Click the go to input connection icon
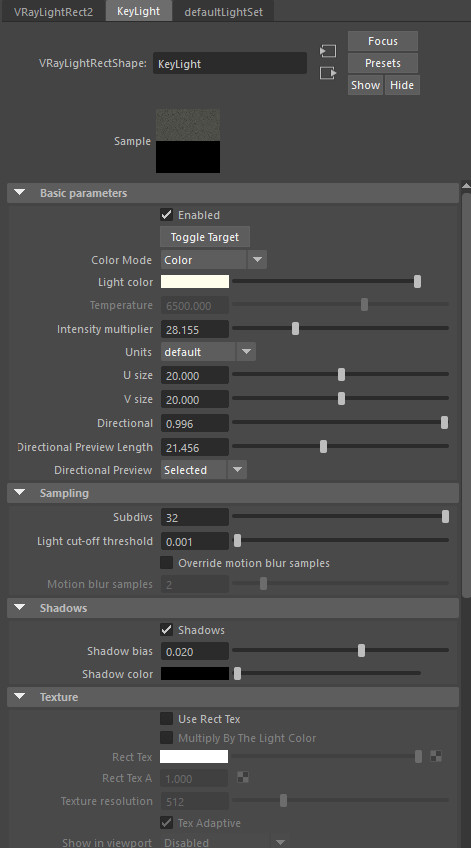Image resolution: width=471 pixels, height=848 pixels. [x=328, y=51]
